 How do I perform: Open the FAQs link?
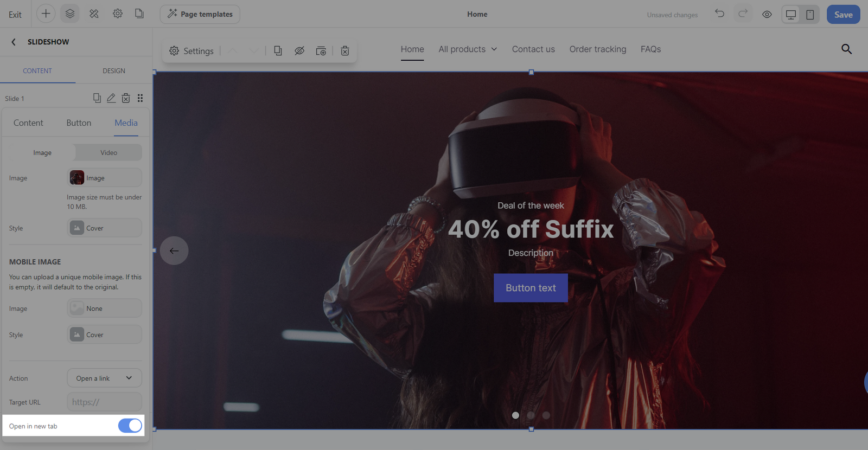[x=650, y=49]
